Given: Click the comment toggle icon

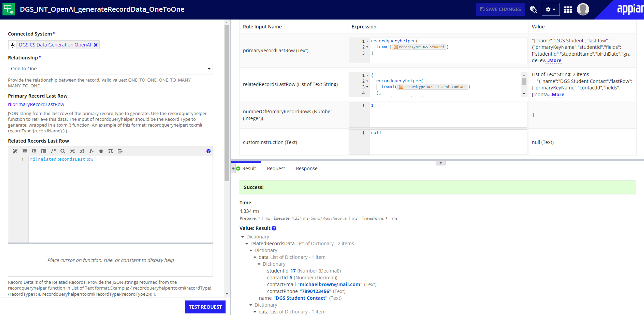Looking at the screenshot, I should click(53, 151).
